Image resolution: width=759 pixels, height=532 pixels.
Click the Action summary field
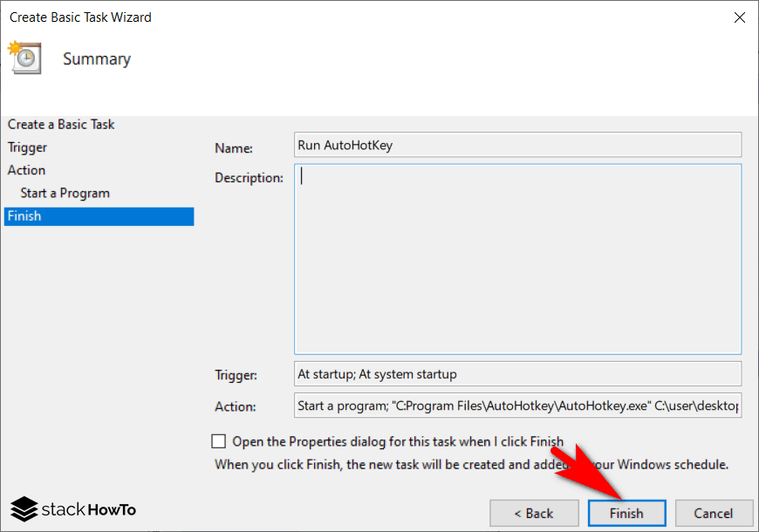517,406
